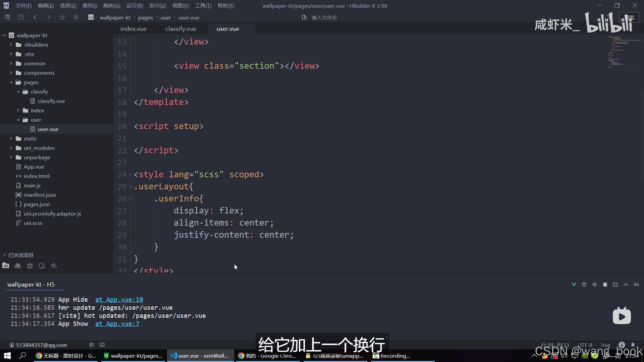Click the clear and scroll-down console icon

636,285
